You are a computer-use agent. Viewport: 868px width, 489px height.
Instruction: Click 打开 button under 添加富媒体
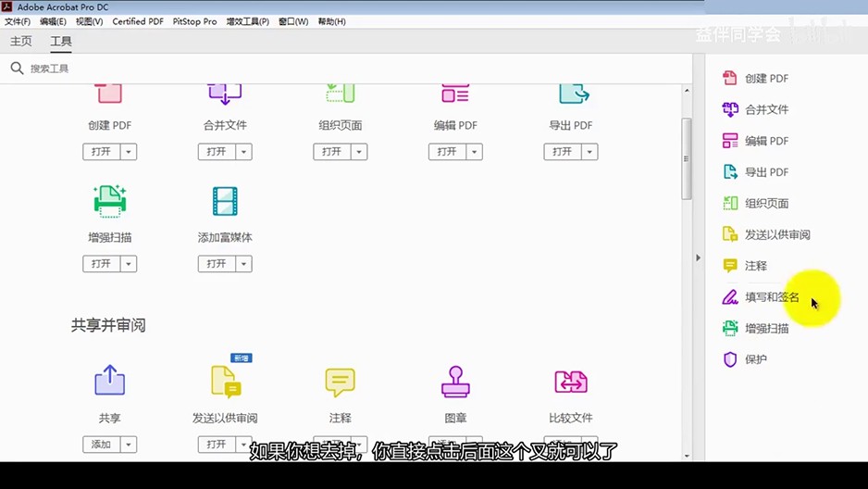(217, 264)
